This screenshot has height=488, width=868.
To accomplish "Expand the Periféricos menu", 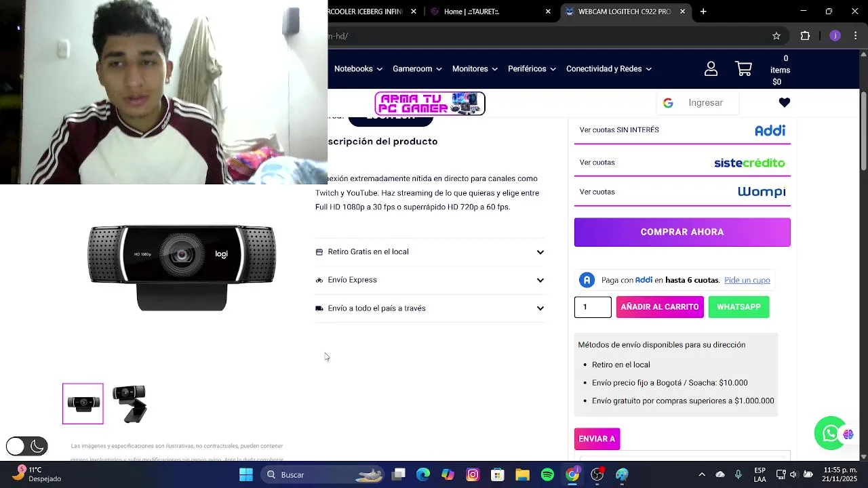I will point(532,68).
